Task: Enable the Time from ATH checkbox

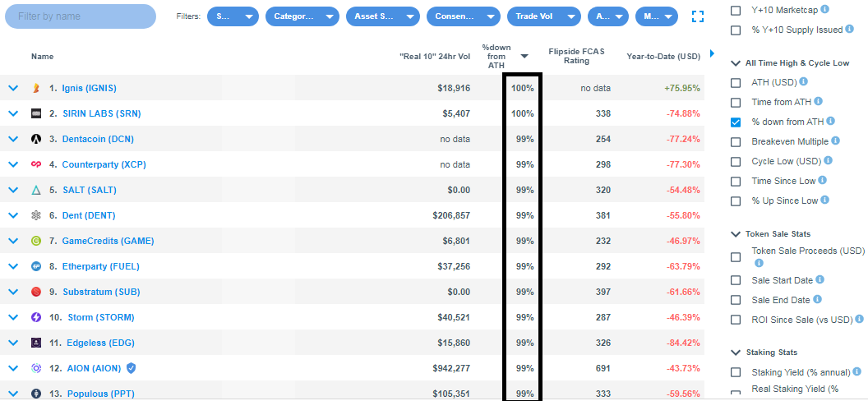Action: 736,103
